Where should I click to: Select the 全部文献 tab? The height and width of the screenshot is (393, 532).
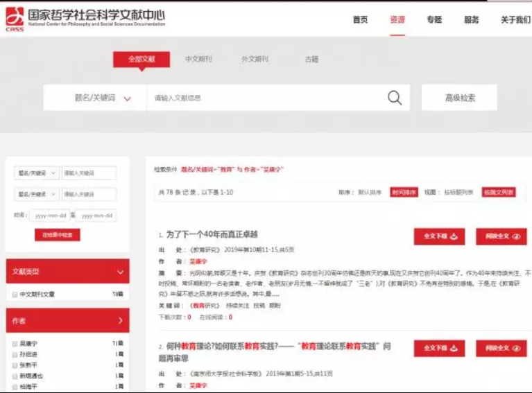click(141, 60)
